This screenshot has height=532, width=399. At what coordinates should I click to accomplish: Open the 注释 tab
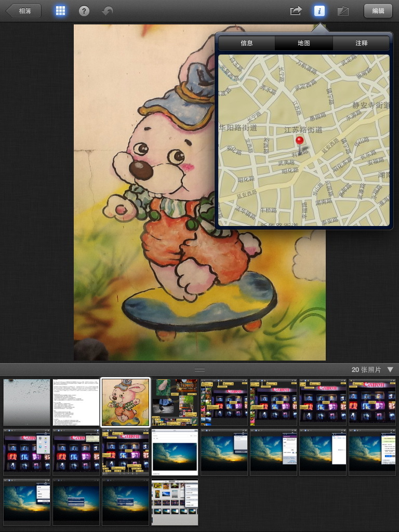pos(362,43)
